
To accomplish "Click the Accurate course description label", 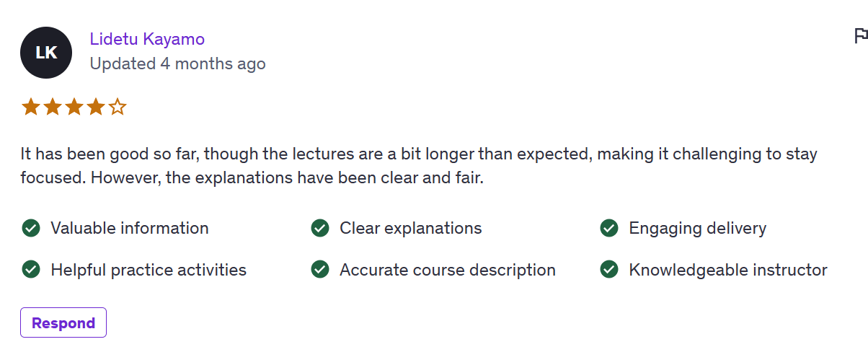I will (447, 270).
